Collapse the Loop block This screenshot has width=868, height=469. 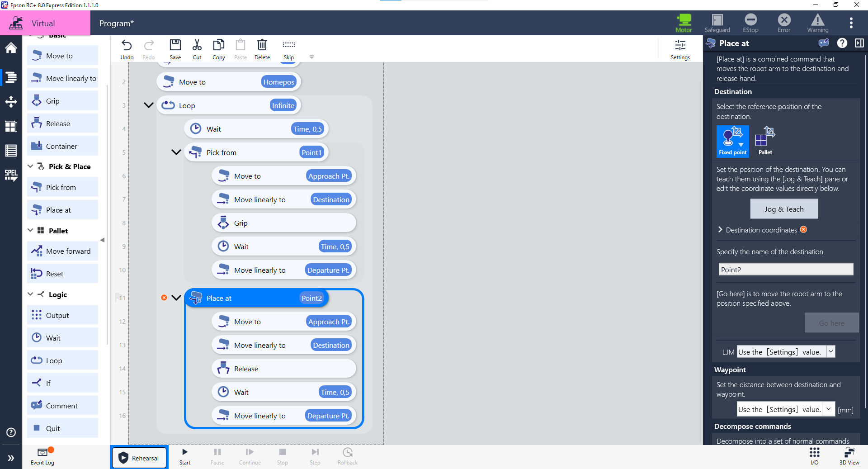point(148,105)
